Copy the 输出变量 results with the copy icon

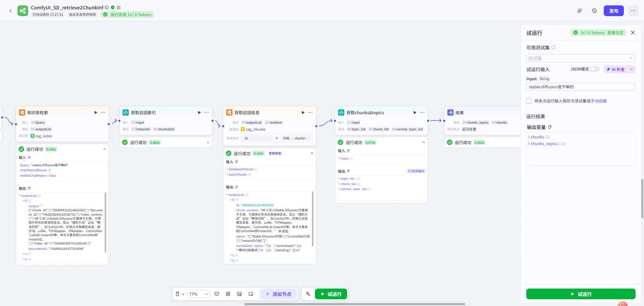click(x=550, y=127)
